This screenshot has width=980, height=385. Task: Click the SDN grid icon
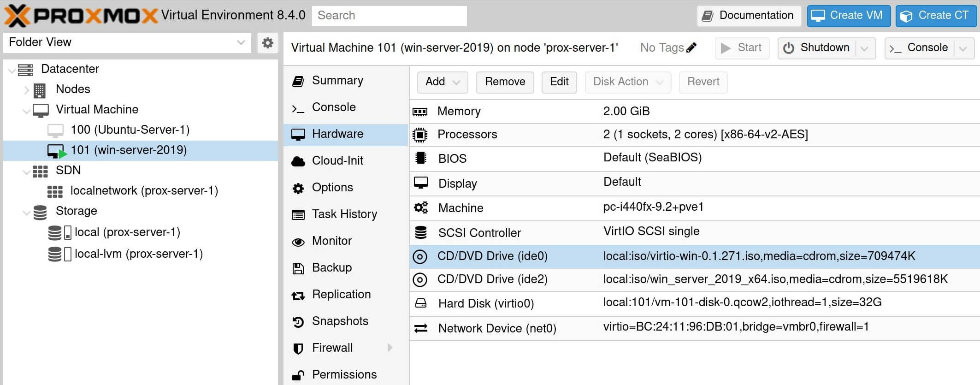pyautogui.click(x=40, y=172)
